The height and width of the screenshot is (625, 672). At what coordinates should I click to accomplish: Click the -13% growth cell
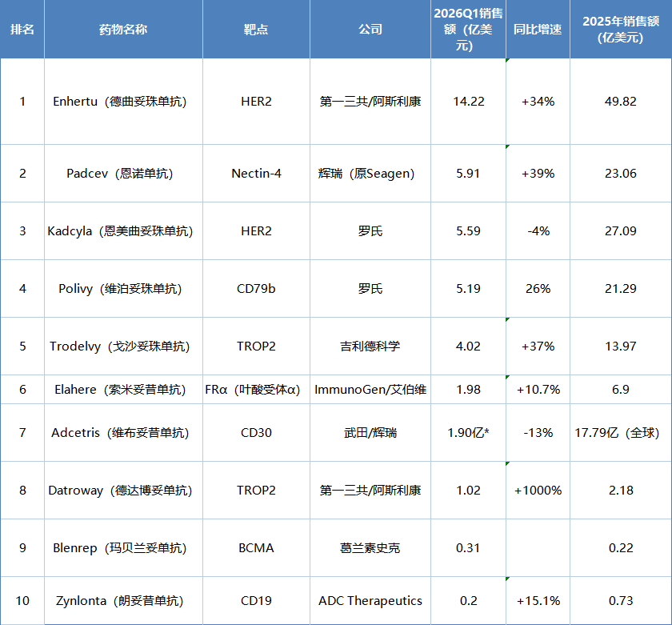538,432
